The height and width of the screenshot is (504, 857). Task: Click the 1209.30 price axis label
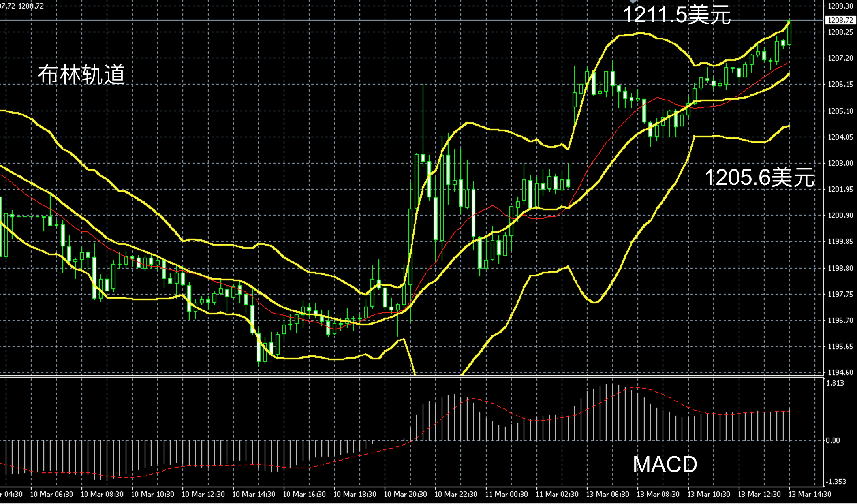click(840, 6)
